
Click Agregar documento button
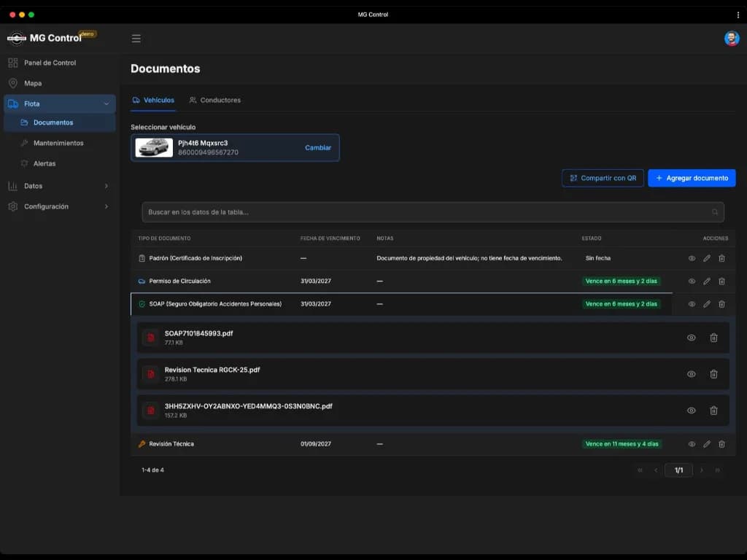[692, 178]
